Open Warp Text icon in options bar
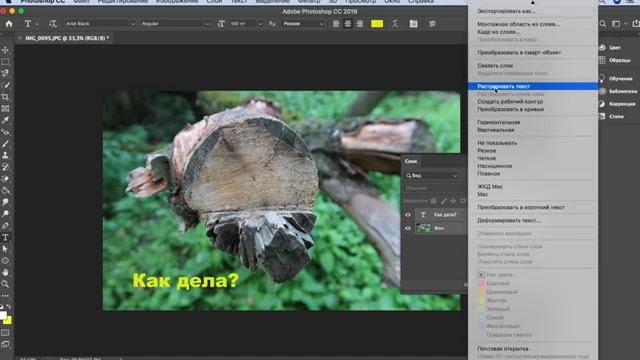 coord(395,24)
